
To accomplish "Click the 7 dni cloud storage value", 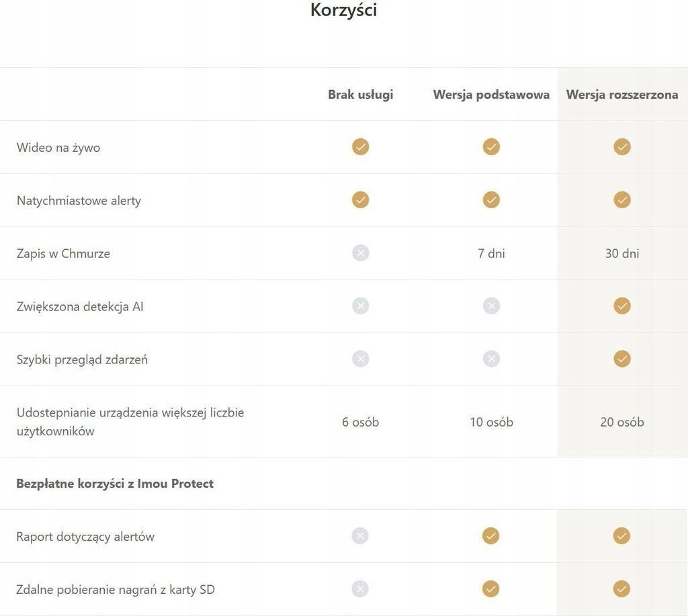I will click(491, 253).
